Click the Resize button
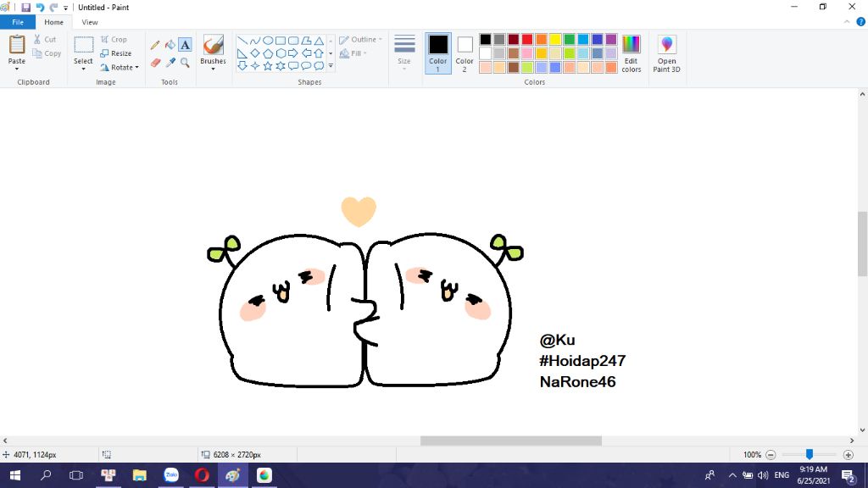The width and height of the screenshot is (868, 488). pyautogui.click(x=116, y=53)
